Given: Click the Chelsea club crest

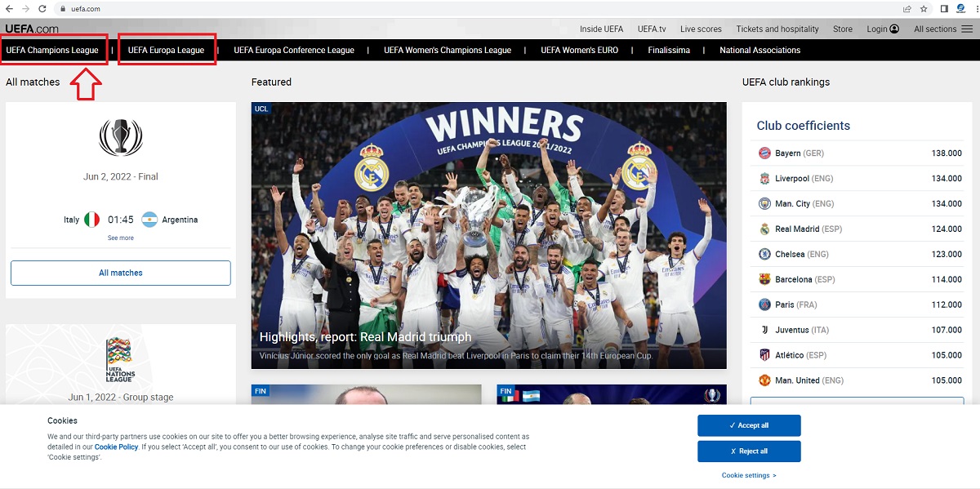Looking at the screenshot, I should tap(764, 255).
